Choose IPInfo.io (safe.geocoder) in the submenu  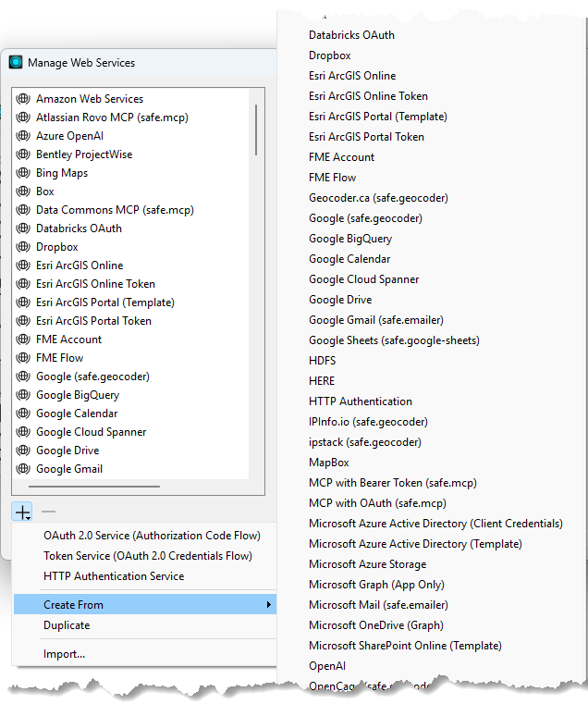point(368,422)
